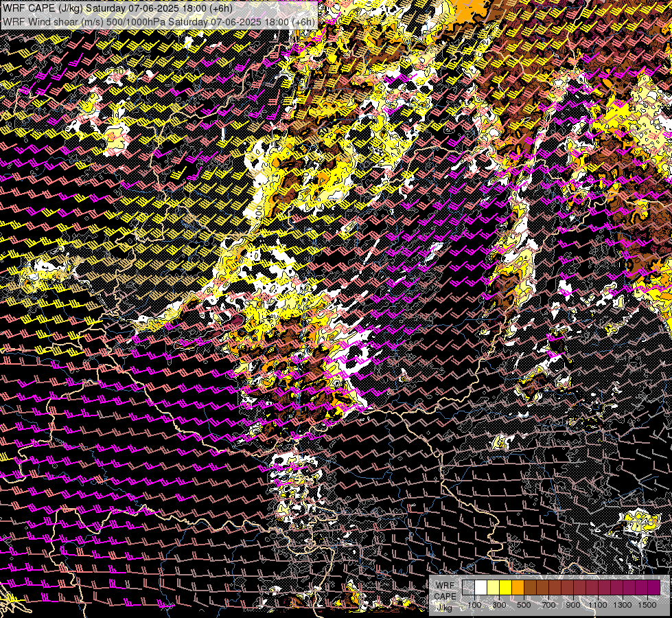Viewport: 672px width, 618px height.
Task: Click the legend's CAPE label
Action: pyautogui.click(x=445, y=597)
